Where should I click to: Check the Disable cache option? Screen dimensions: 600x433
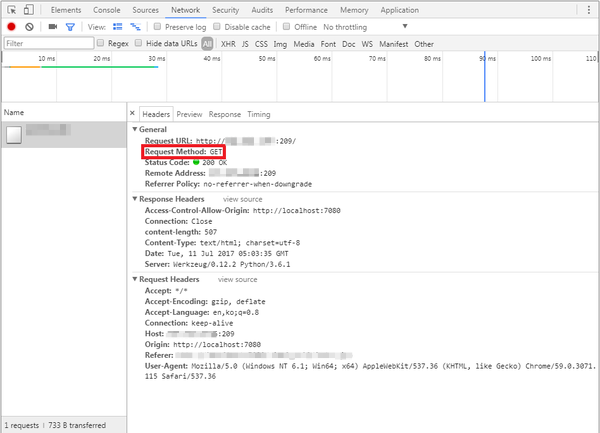click(x=218, y=27)
